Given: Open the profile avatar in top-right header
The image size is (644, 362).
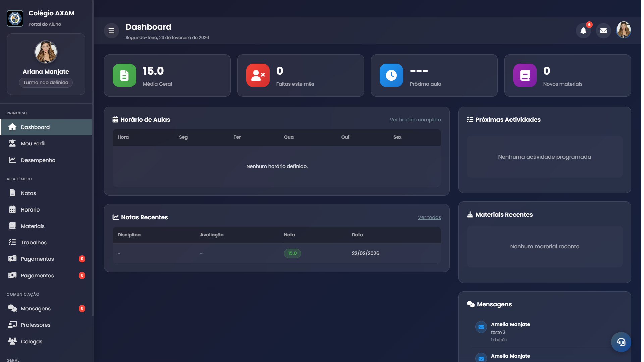Looking at the screenshot, I should [x=624, y=30].
